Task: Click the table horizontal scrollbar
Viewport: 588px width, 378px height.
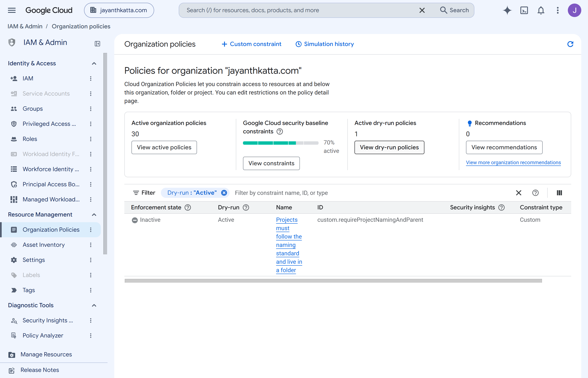Action: pyautogui.click(x=333, y=281)
